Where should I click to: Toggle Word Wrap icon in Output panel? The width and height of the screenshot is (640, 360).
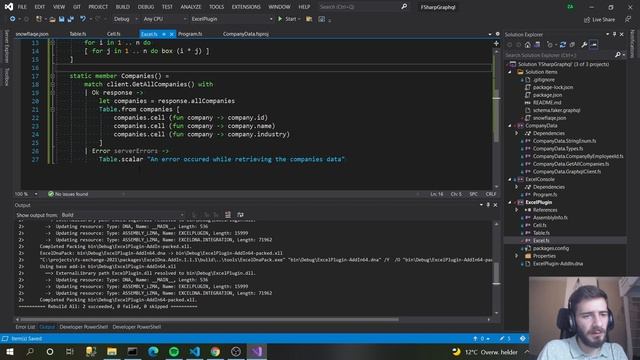(240, 215)
